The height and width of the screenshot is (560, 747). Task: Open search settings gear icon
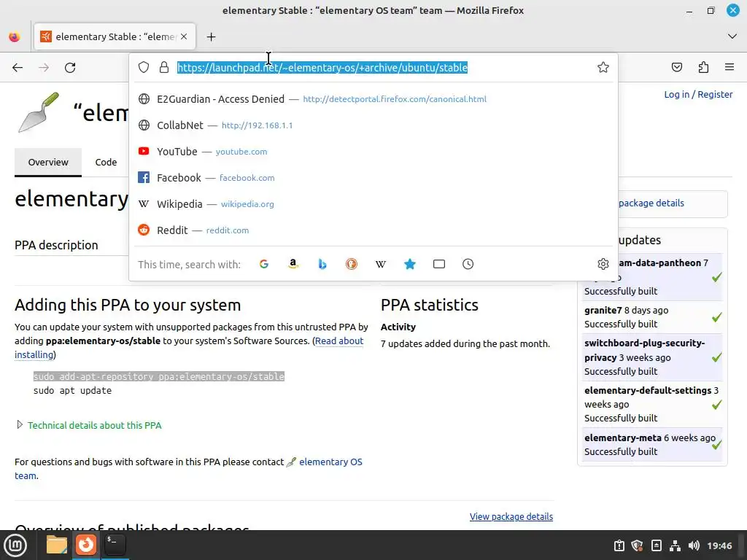pos(603,264)
